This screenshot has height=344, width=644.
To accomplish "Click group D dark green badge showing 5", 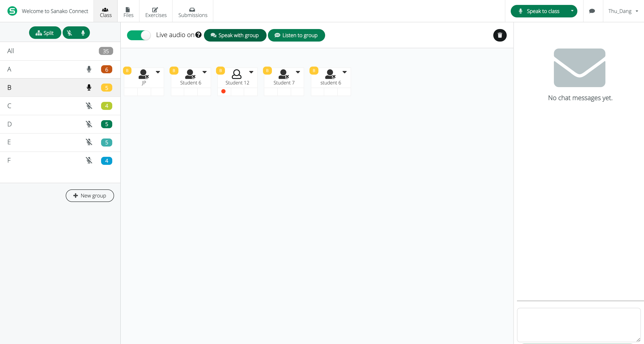I will click(x=106, y=124).
